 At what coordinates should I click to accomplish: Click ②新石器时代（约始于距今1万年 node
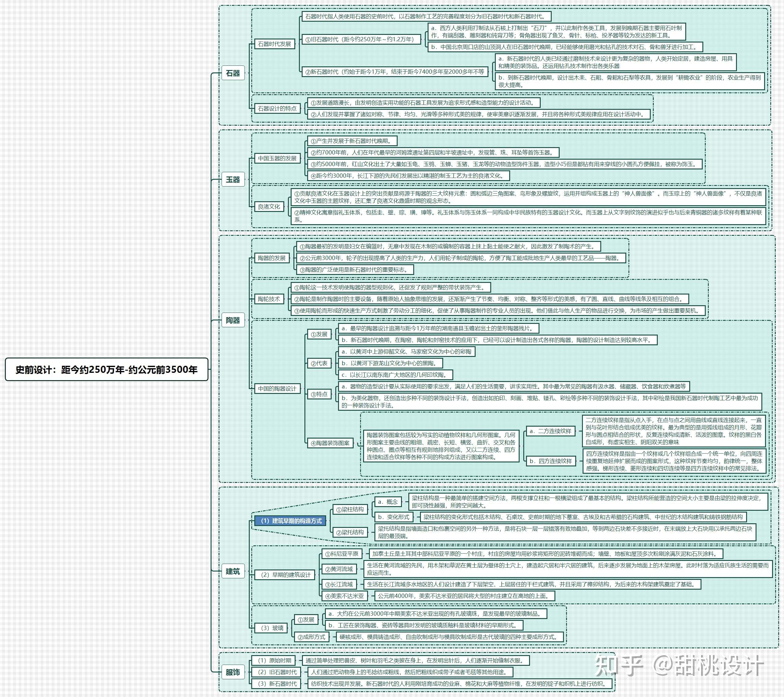point(395,72)
